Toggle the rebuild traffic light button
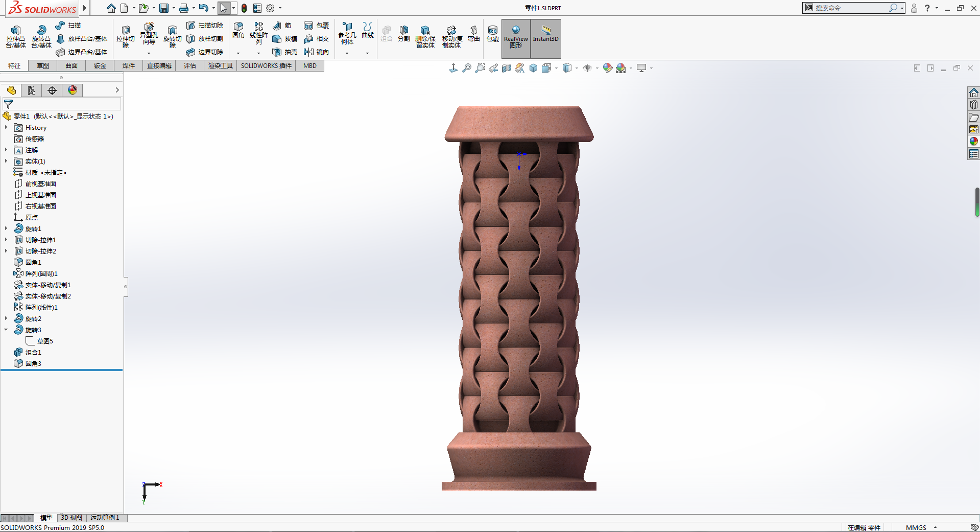The width and height of the screenshot is (980, 532). tap(244, 8)
